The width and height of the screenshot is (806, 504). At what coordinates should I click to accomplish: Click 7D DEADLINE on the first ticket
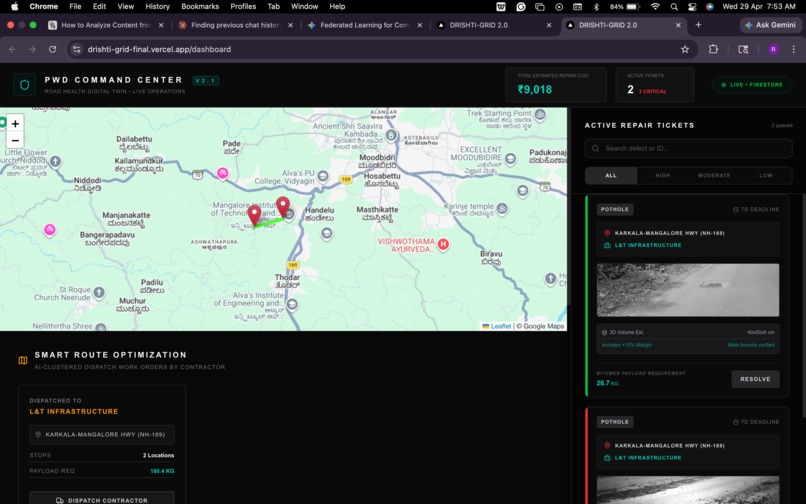tap(756, 210)
